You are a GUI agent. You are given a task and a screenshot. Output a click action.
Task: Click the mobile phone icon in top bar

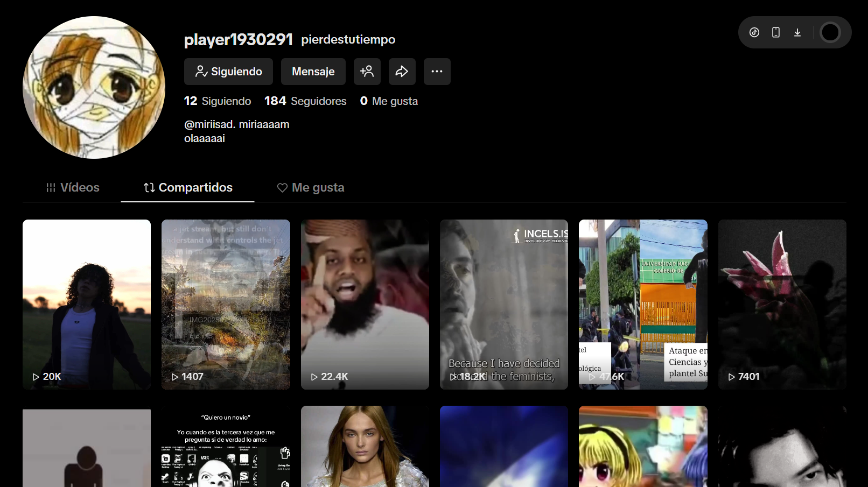pyautogui.click(x=776, y=32)
